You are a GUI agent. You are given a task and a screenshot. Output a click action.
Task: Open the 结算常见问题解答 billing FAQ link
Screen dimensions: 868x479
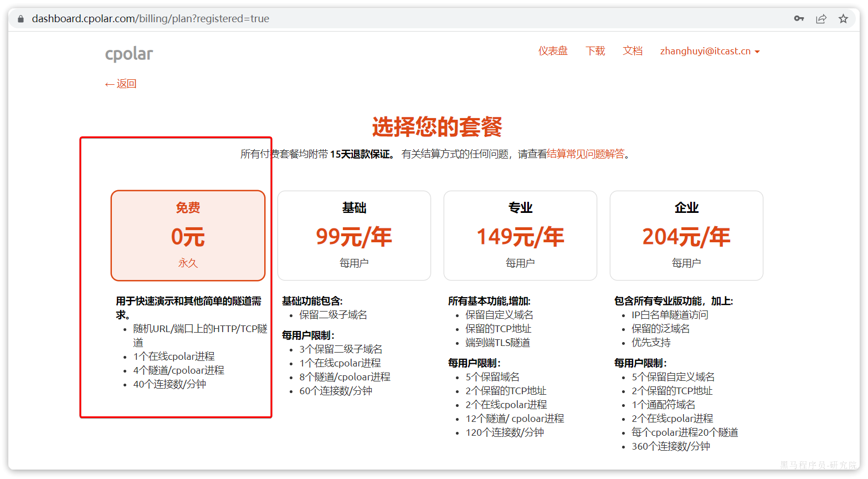click(585, 154)
